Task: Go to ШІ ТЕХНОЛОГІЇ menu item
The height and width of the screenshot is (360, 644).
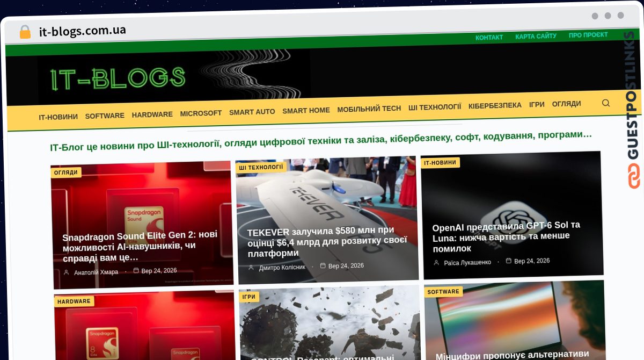Action: coord(435,107)
